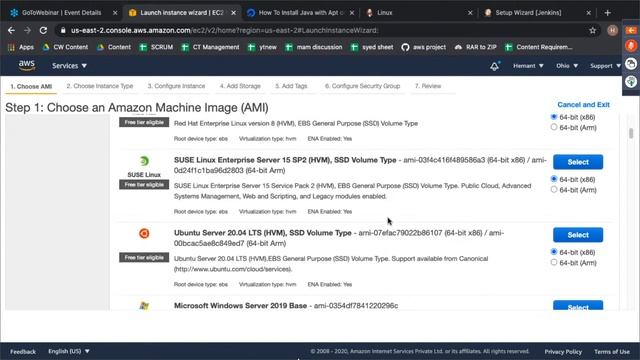The image size is (640, 360).
Task: Click the site lock icon in address bar
Action: (63, 30)
